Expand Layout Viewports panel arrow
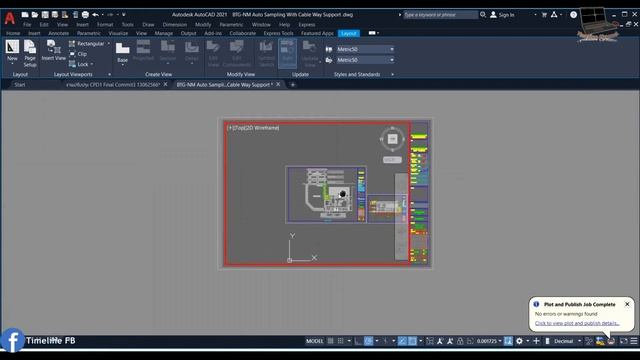640x360 pixels. (x=109, y=74)
